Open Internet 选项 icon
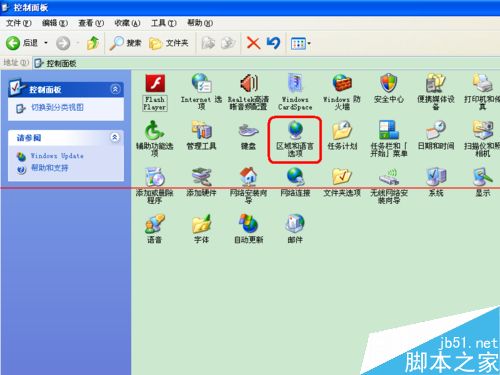Viewport: 500px width, 375px height. 201,83
